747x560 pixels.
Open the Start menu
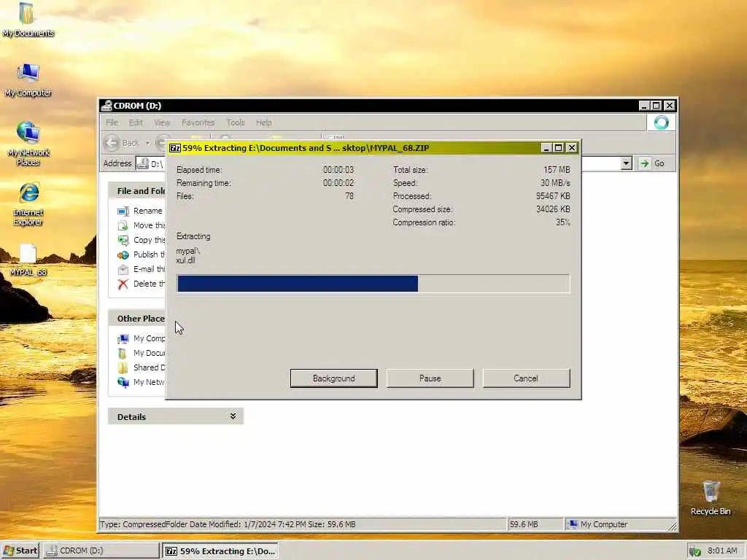pos(20,551)
